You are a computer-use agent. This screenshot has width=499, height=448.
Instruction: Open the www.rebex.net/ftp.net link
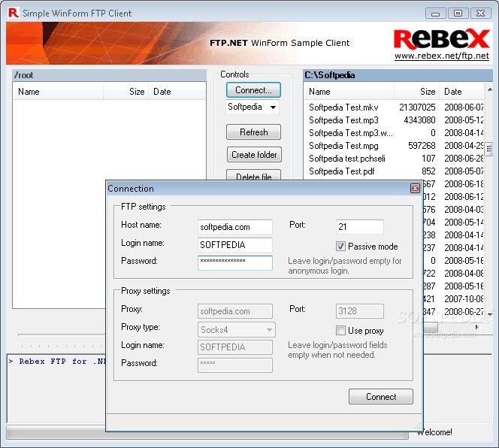441,56
